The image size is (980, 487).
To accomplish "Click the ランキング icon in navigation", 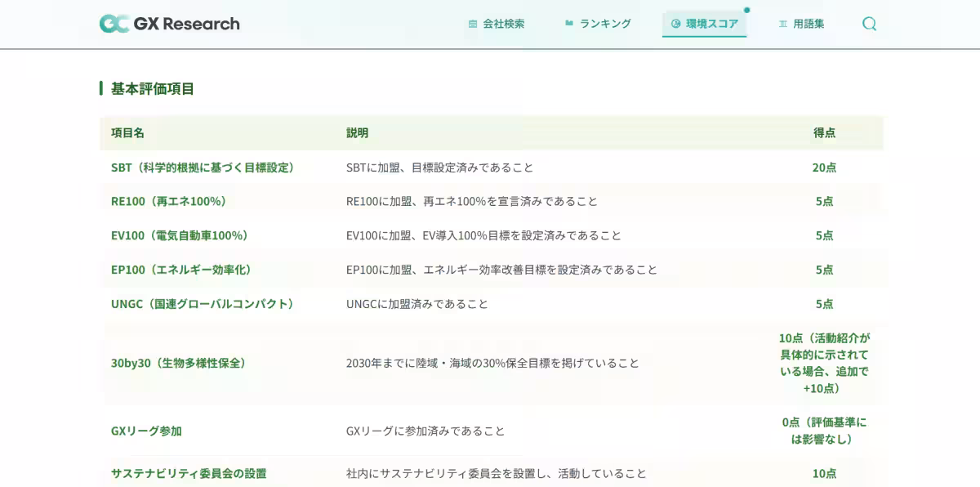I will (x=569, y=24).
